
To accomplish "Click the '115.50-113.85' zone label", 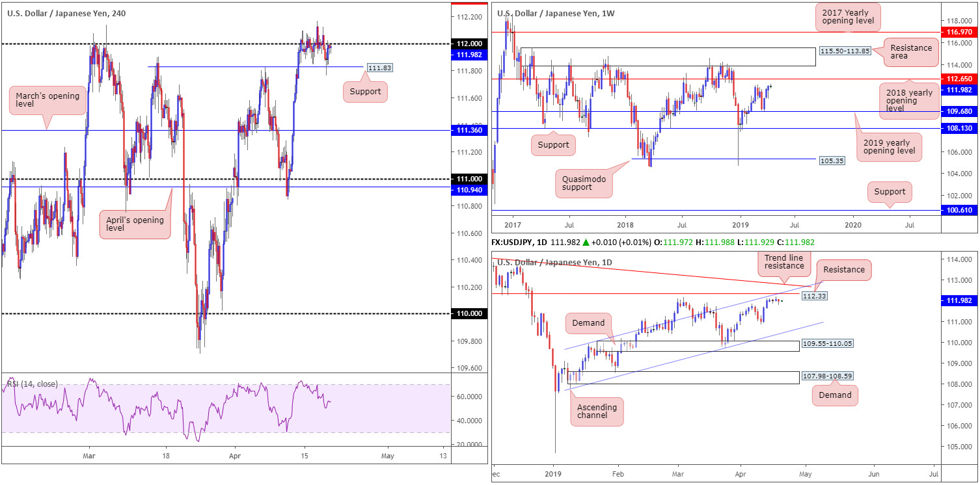I will pyautogui.click(x=845, y=51).
